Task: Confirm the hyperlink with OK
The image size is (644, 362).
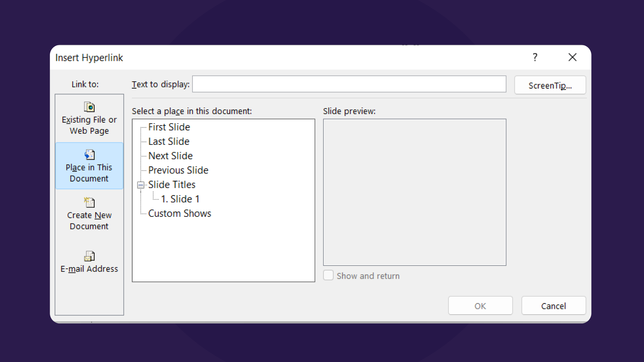Action: pyautogui.click(x=480, y=305)
